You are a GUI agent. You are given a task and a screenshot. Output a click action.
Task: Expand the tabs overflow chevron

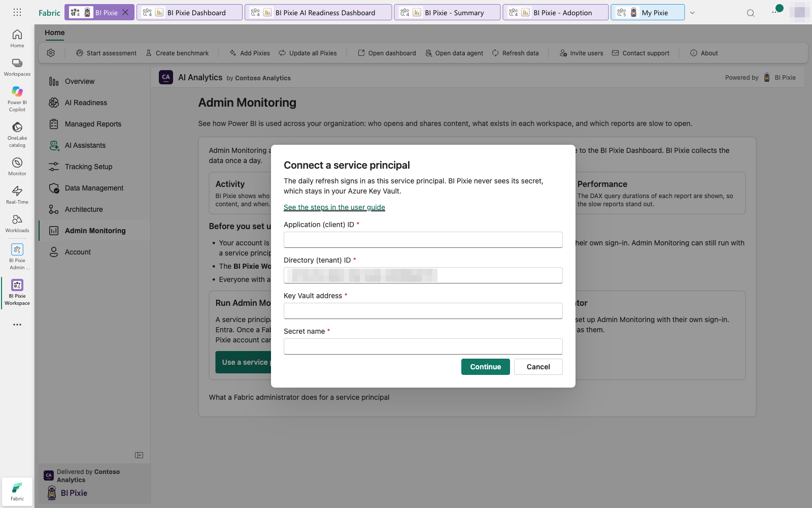click(692, 13)
